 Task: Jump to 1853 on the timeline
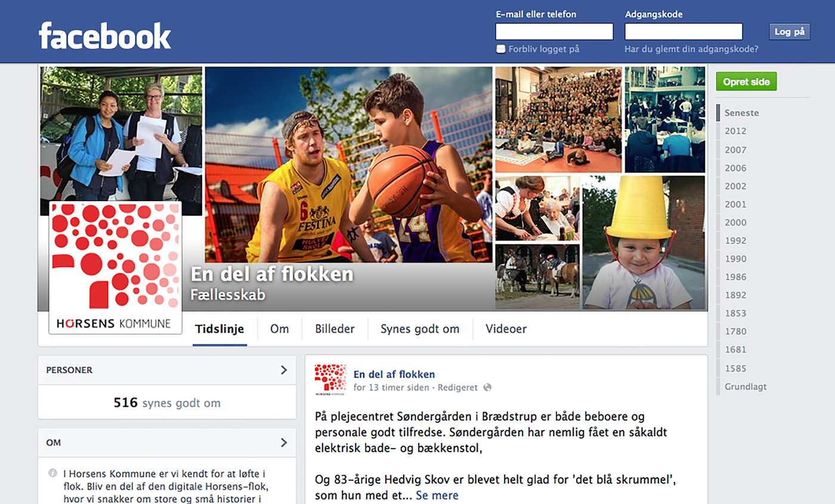pyautogui.click(x=735, y=313)
